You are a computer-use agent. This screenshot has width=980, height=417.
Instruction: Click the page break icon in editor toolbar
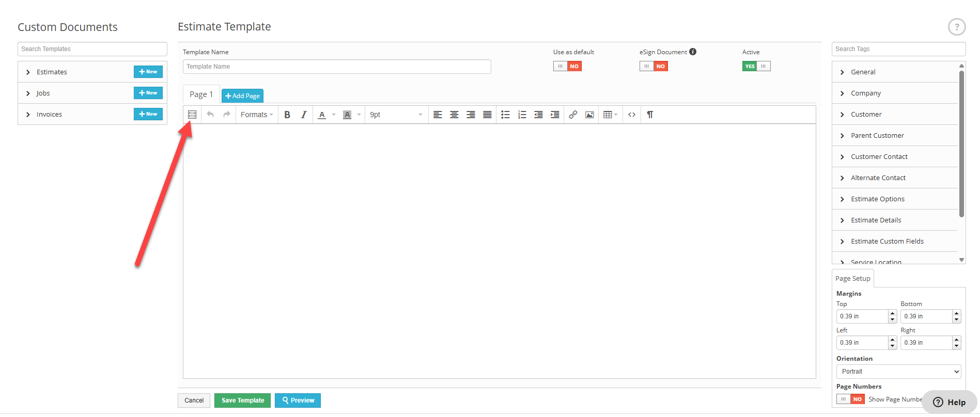pyautogui.click(x=192, y=115)
